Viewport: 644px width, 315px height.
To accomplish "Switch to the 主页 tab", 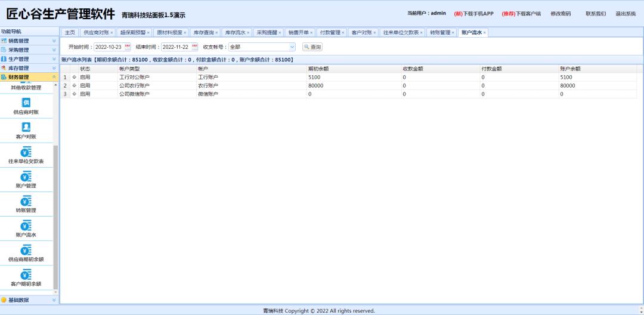I will pyautogui.click(x=70, y=32).
